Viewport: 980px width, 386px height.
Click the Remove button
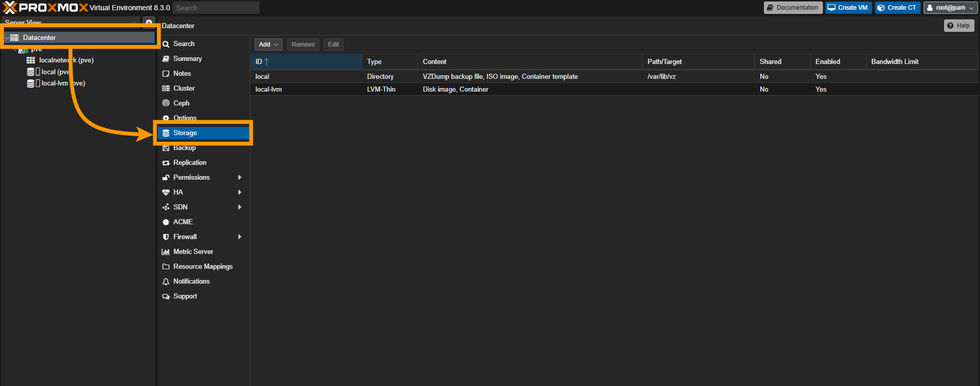pyautogui.click(x=303, y=45)
